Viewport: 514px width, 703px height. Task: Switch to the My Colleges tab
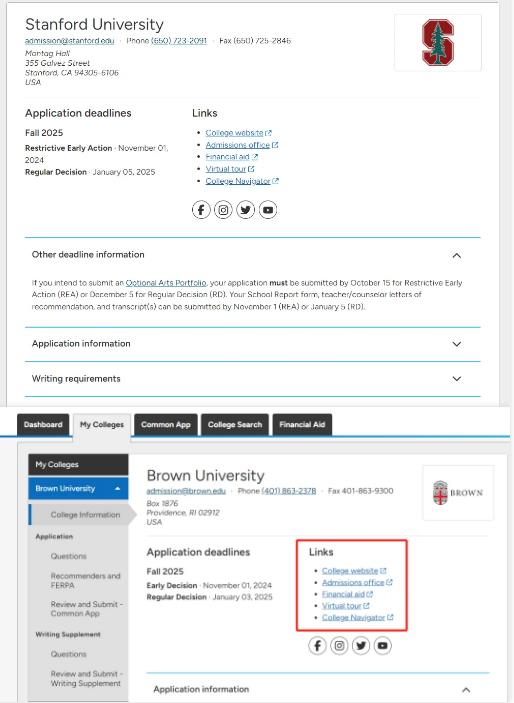pyautogui.click(x=102, y=425)
